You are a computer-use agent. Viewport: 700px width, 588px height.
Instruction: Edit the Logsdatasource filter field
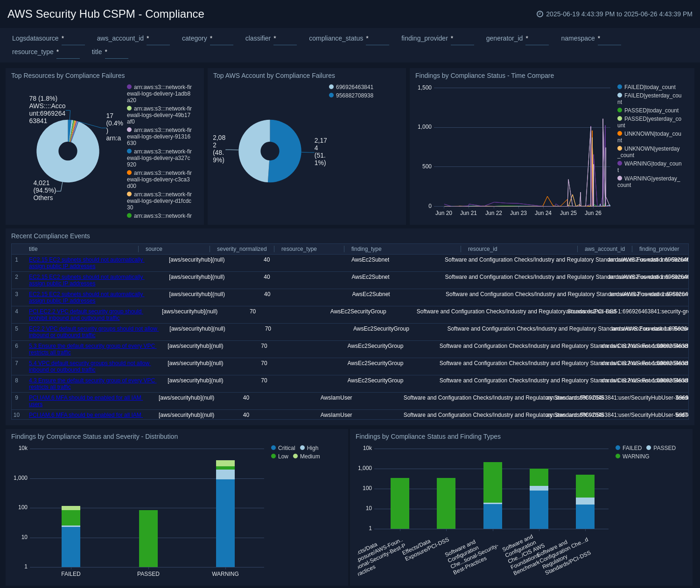pyautogui.click(x=73, y=39)
